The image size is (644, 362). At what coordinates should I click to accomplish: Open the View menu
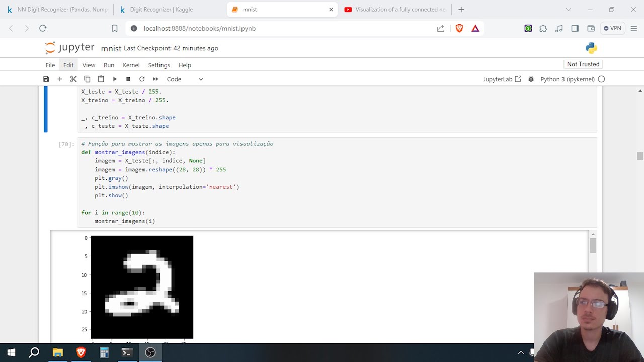point(89,65)
